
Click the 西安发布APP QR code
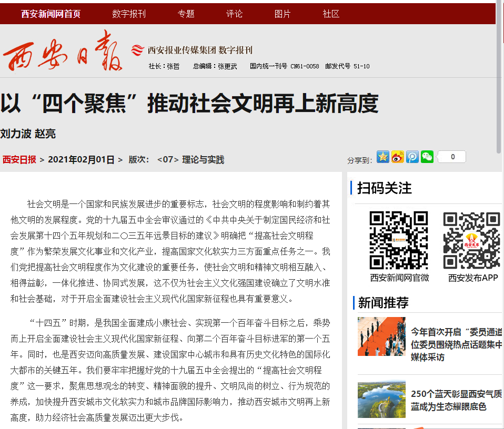[472, 240]
